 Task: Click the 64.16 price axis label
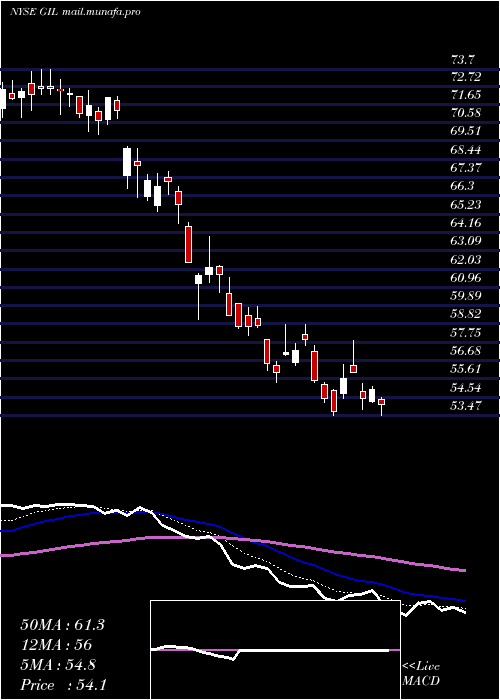pyautogui.click(x=466, y=222)
